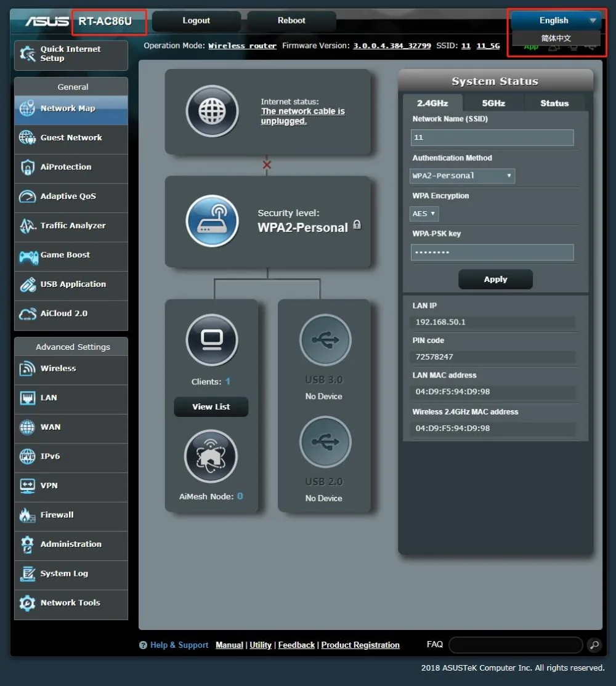Open WAN advanced settings

pos(71,427)
